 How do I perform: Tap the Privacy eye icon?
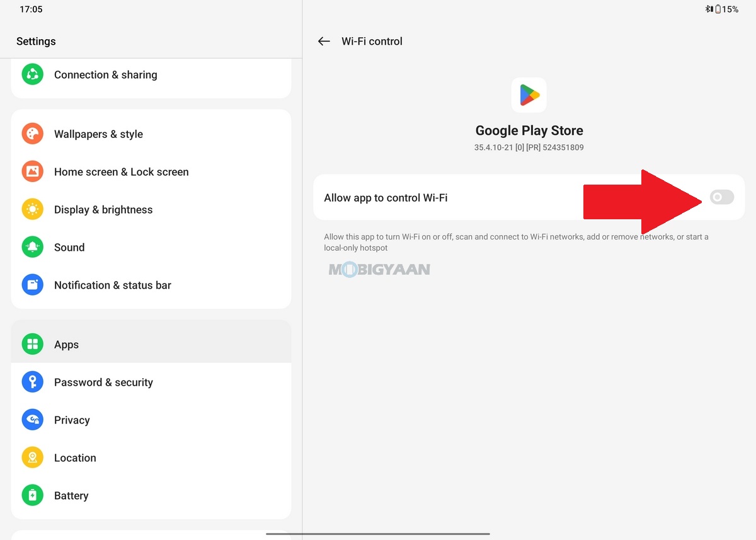pos(32,420)
